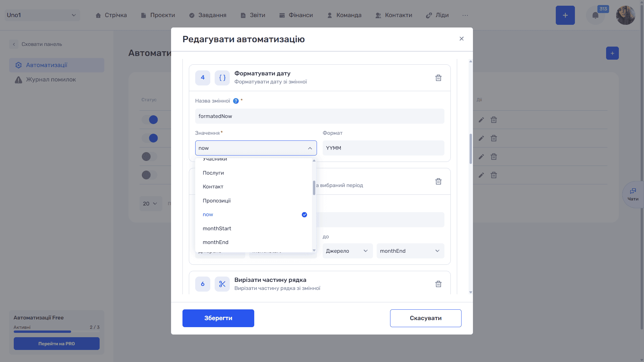Delete the Форматувати дату step with trash icon
Image resolution: width=644 pixels, height=362 pixels.
point(438,78)
